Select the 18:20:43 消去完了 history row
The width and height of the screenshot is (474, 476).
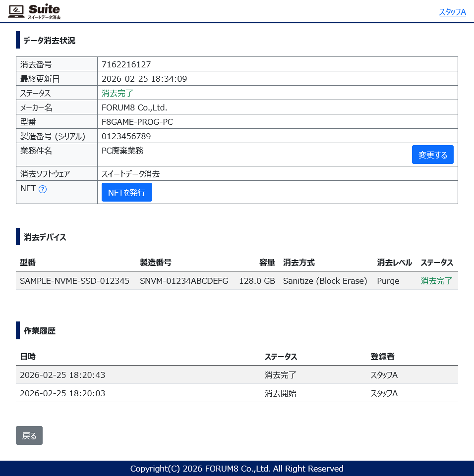pyautogui.click(x=62, y=375)
